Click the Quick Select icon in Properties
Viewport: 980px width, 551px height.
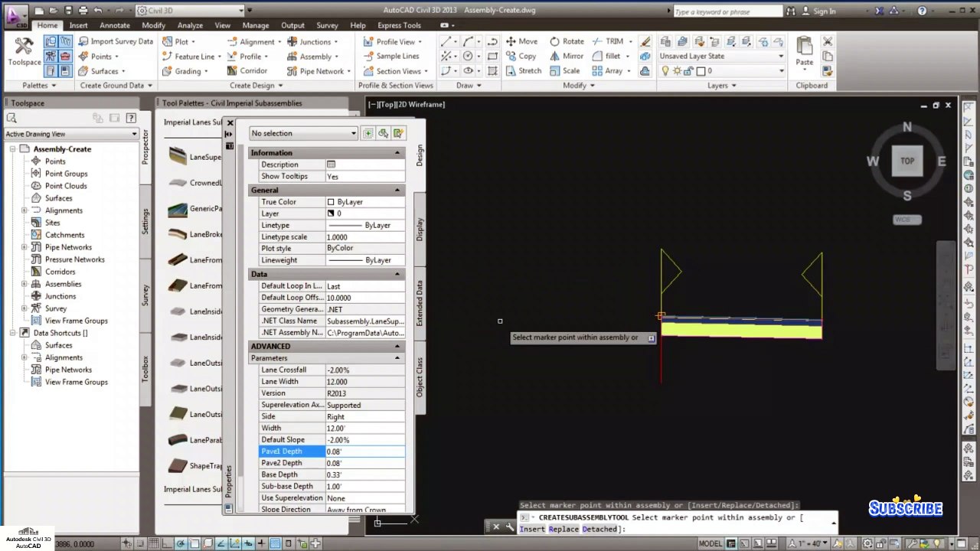398,133
